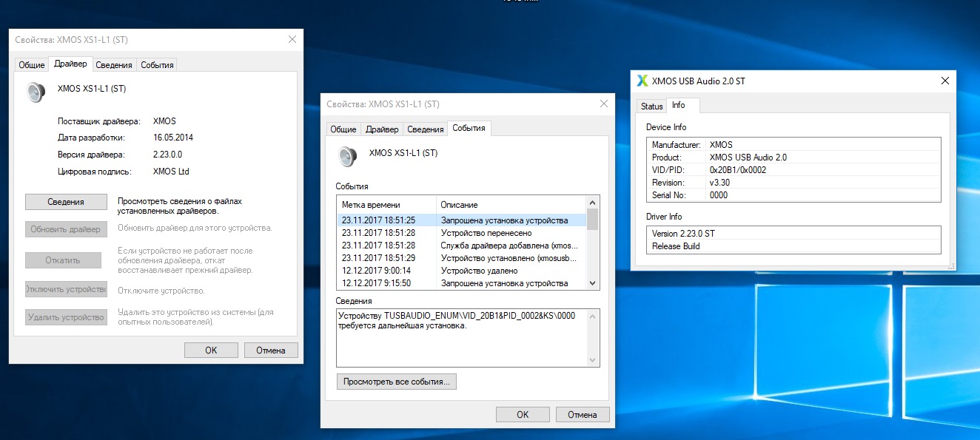
Task: Switch to the Status tab in XMOS USB Audio
Action: pyautogui.click(x=652, y=106)
